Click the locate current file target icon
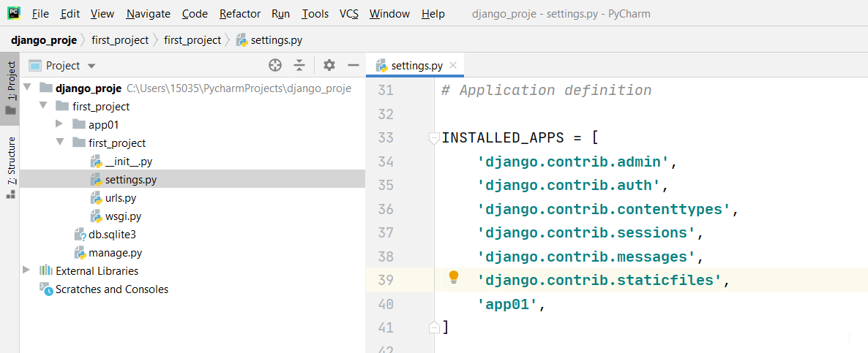The width and height of the screenshot is (868, 353). tap(275, 65)
